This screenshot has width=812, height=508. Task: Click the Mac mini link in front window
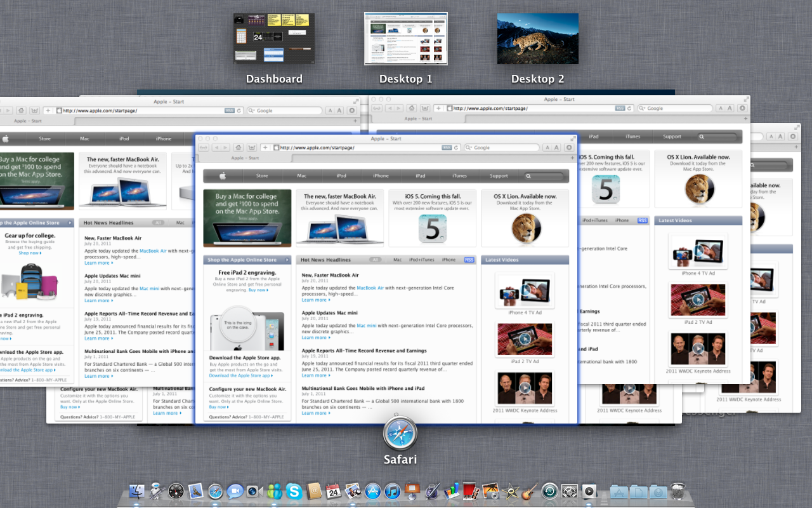[x=366, y=325]
